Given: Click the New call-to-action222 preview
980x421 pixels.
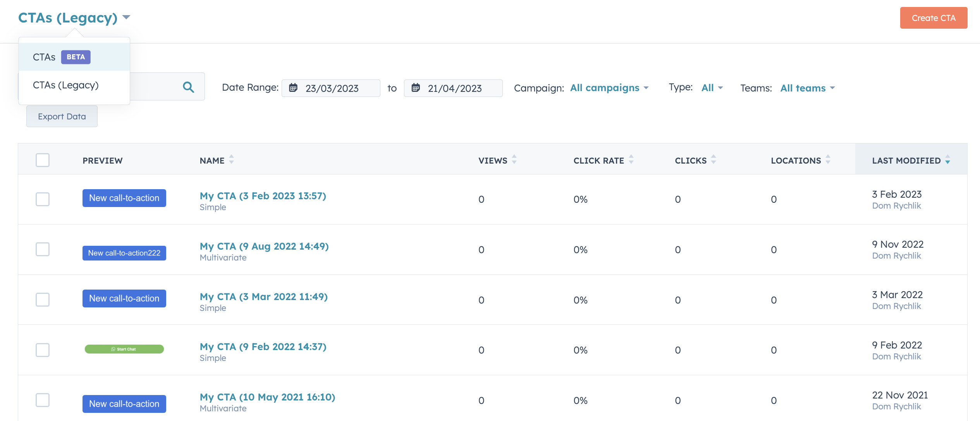Looking at the screenshot, I should [124, 253].
